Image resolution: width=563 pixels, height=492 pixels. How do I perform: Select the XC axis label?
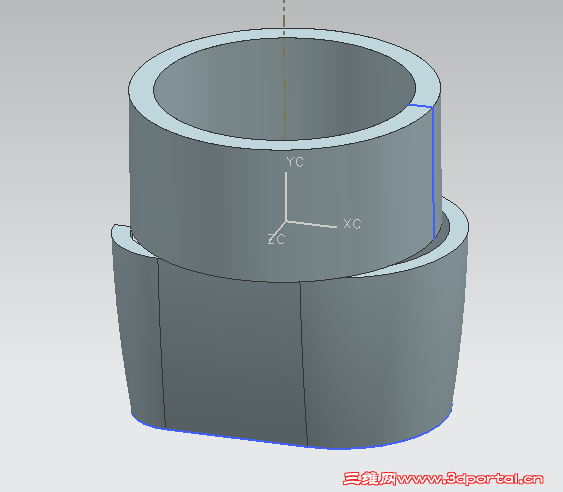coord(352,224)
